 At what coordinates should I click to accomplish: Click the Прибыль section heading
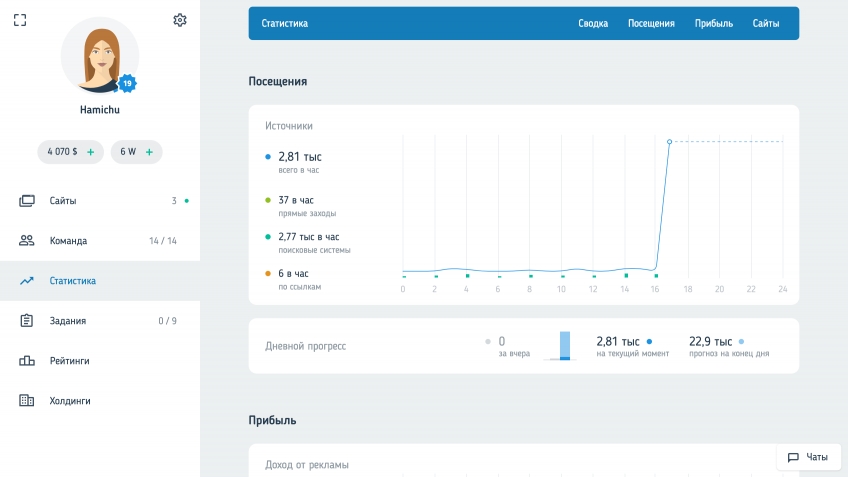click(273, 420)
